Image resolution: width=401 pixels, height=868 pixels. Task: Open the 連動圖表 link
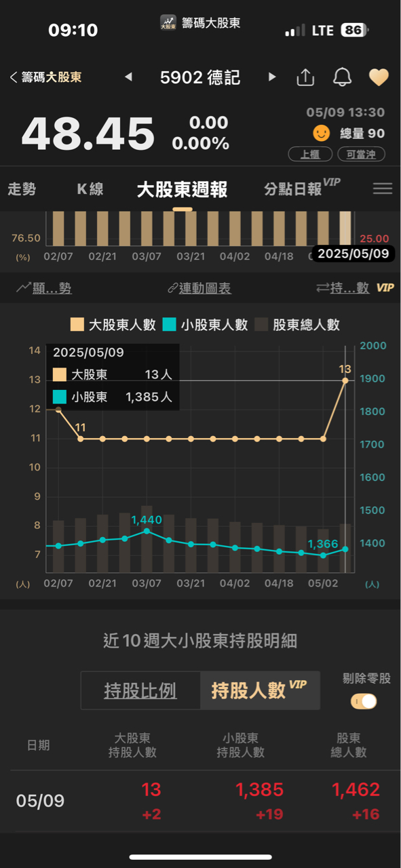coord(199,288)
